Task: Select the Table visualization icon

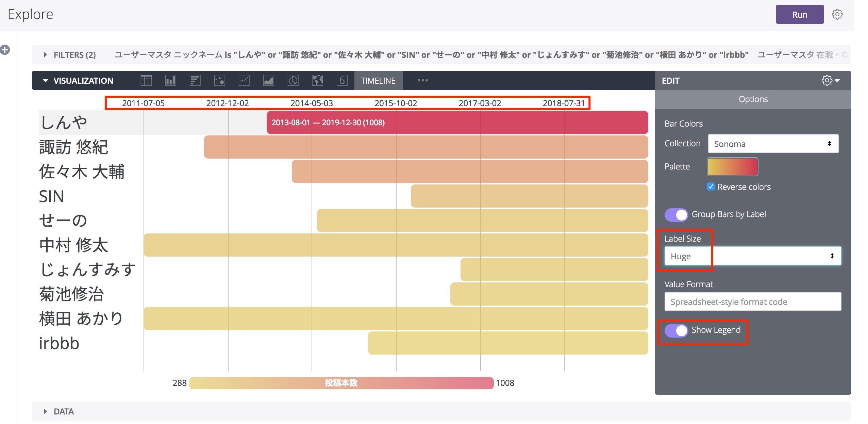Action: (x=146, y=81)
